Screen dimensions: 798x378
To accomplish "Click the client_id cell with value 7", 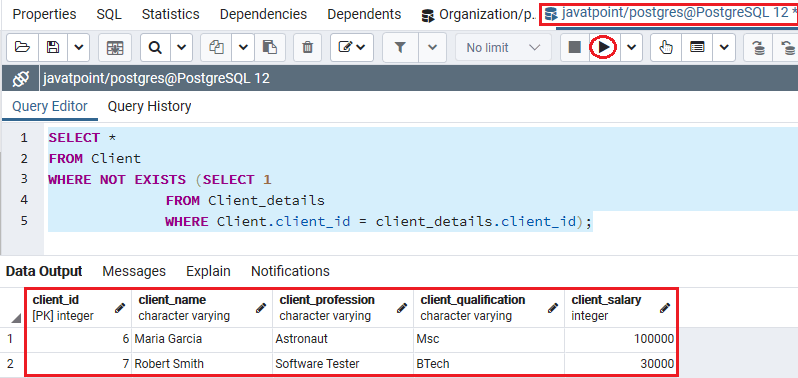I will tap(78, 364).
